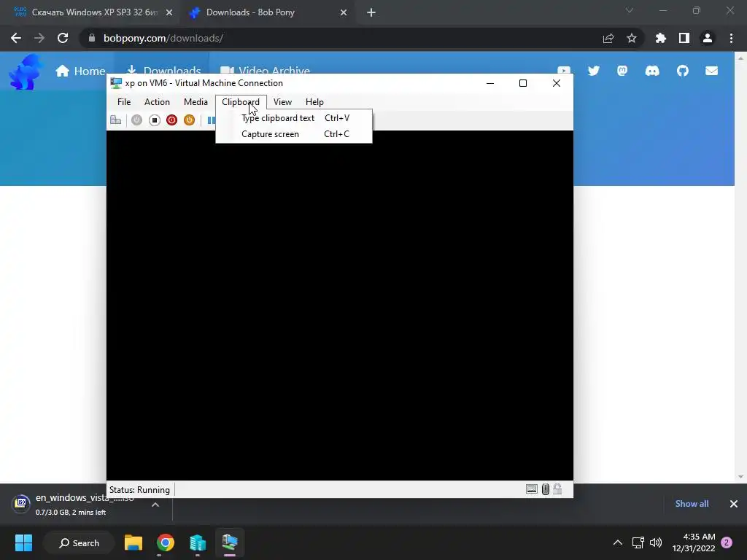Open the email icon on Bob Pony site
This screenshot has width=747, height=560.
712,71
